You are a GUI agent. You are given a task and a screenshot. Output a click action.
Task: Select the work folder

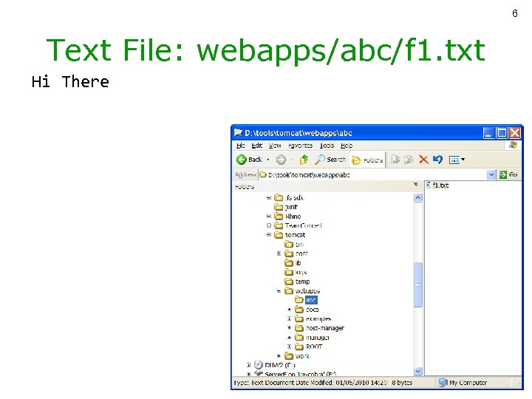(297, 356)
